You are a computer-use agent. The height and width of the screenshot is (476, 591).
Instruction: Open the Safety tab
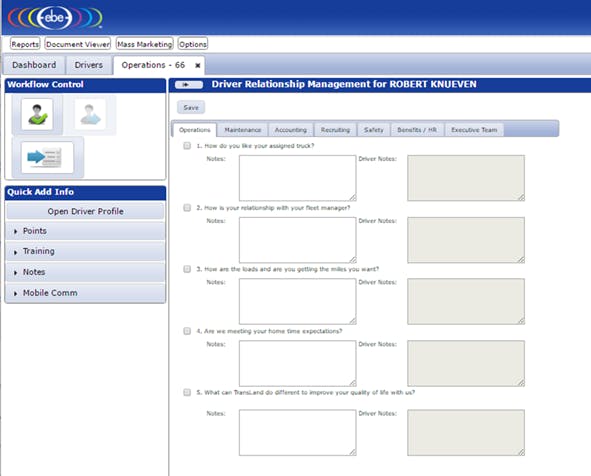[374, 130]
